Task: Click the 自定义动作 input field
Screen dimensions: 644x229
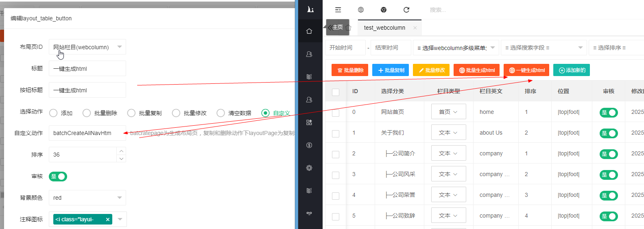Action: 87,133
